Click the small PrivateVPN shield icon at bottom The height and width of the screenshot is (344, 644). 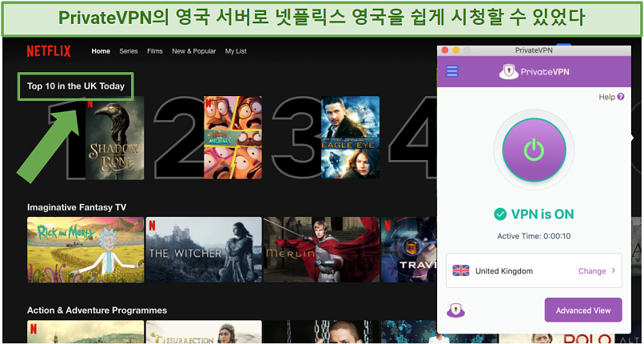[x=455, y=310]
